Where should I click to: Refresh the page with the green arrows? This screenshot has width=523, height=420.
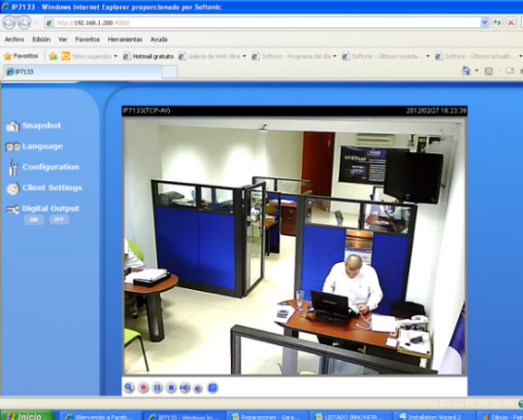(498, 22)
